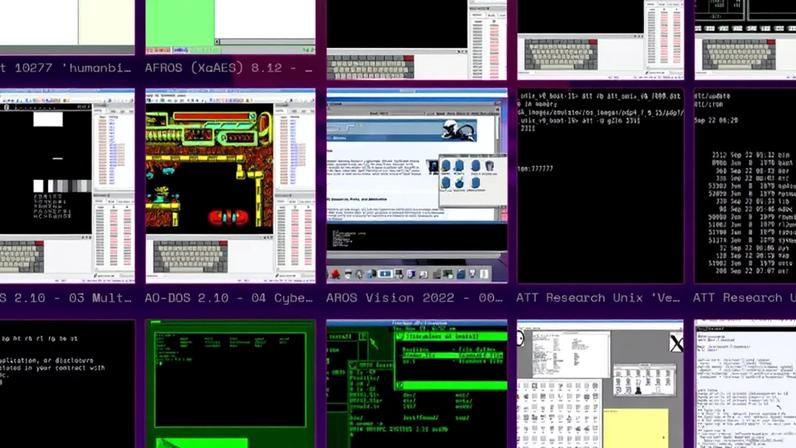796x448 pixels.
Task: Click the caption "S 2.10 - 03 Mult..."
Action: [66, 298]
